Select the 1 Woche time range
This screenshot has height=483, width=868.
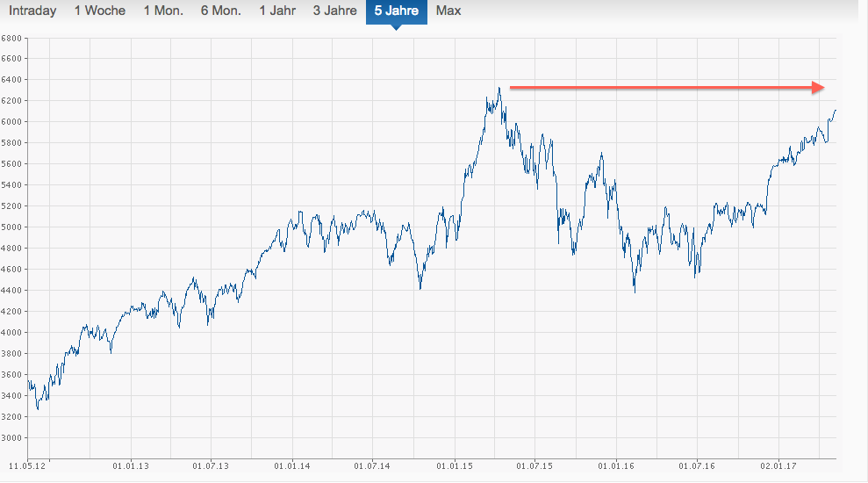pyautogui.click(x=99, y=11)
